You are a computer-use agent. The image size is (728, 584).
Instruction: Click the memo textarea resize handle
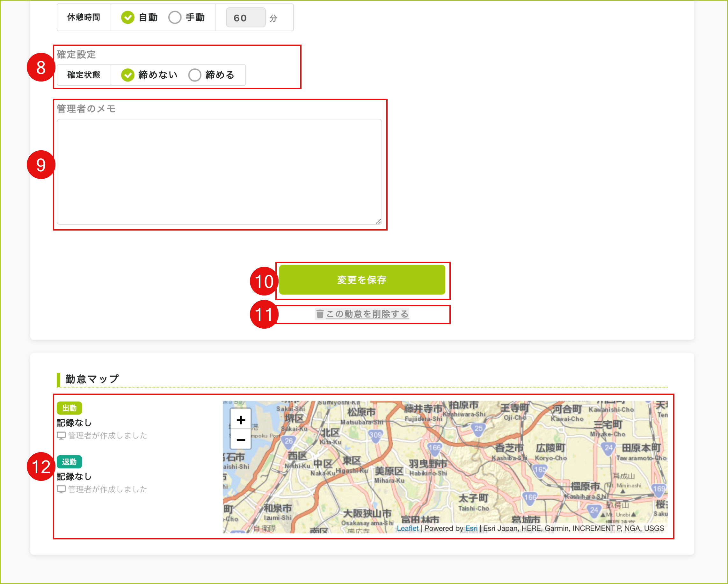pos(378,222)
